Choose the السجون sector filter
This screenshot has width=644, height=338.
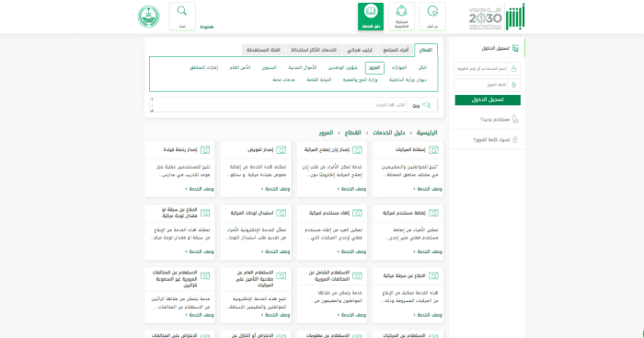pyautogui.click(x=270, y=67)
